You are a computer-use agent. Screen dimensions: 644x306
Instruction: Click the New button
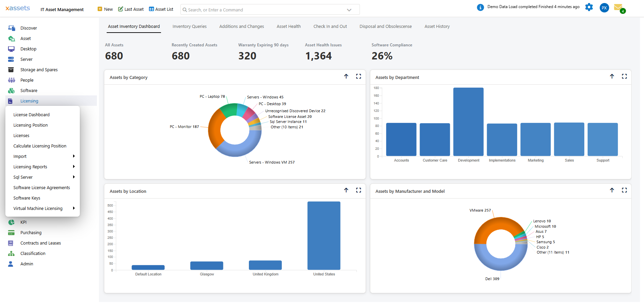[105, 9]
